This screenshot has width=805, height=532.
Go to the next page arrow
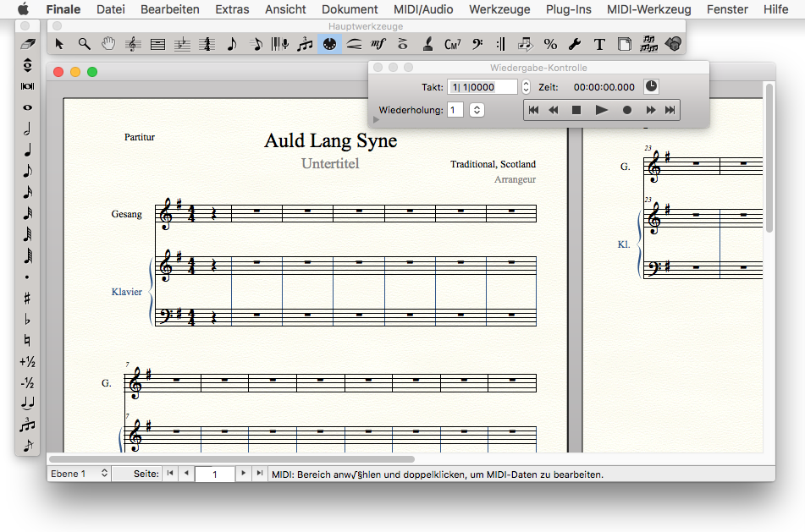tap(243, 474)
